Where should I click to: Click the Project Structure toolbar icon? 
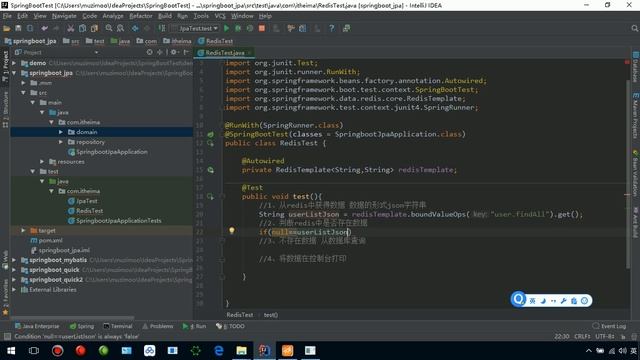[302, 28]
